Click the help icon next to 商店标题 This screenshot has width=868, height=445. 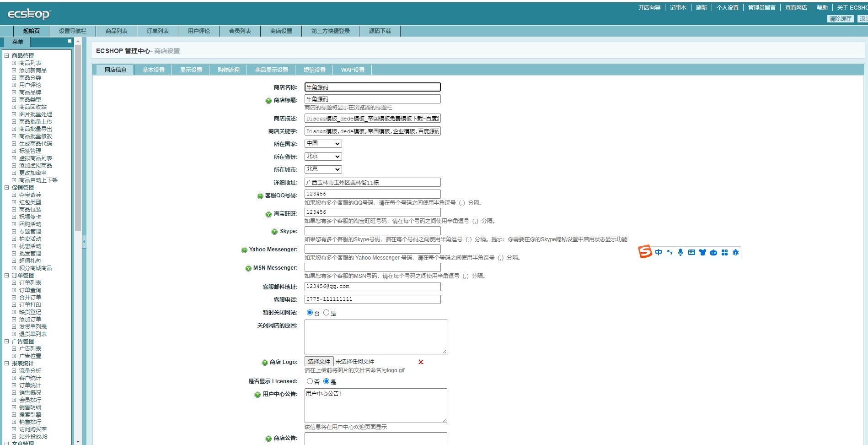click(268, 101)
